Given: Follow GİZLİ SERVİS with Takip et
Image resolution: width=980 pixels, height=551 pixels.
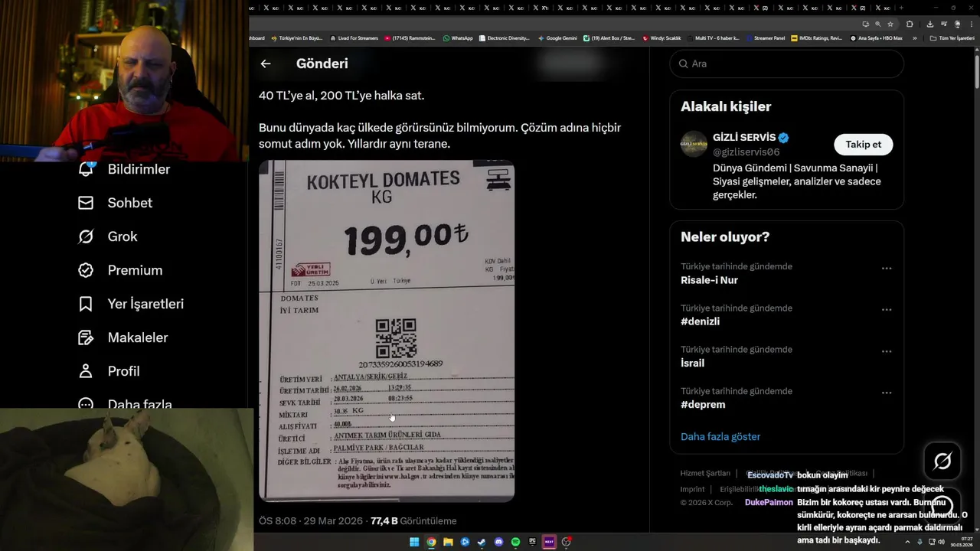Looking at the screenshot, I should pos(863,145).
